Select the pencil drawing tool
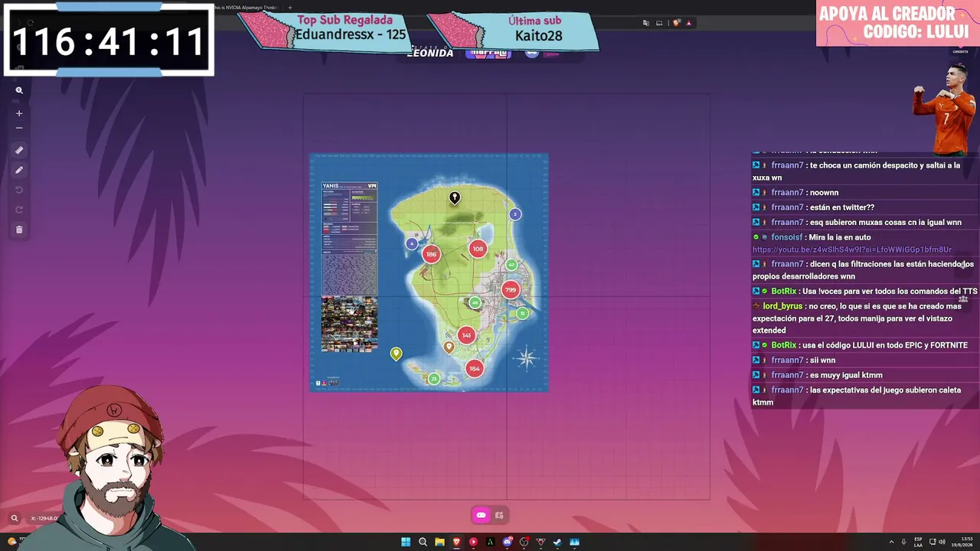The image size is (980, 551). click(19, 170)
